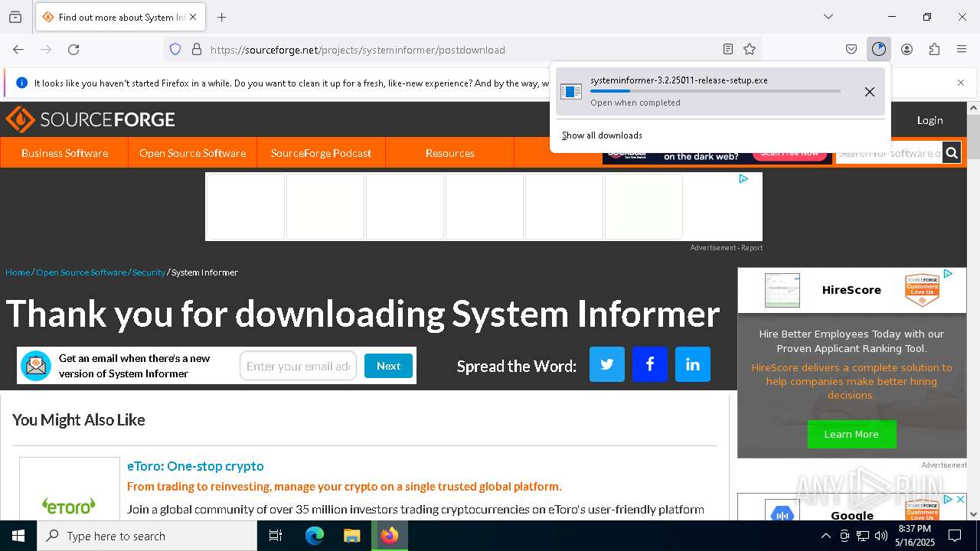Click the AdChoices icon on HireScore ad
Screen dimensions: 980x551
pos(948,274)
